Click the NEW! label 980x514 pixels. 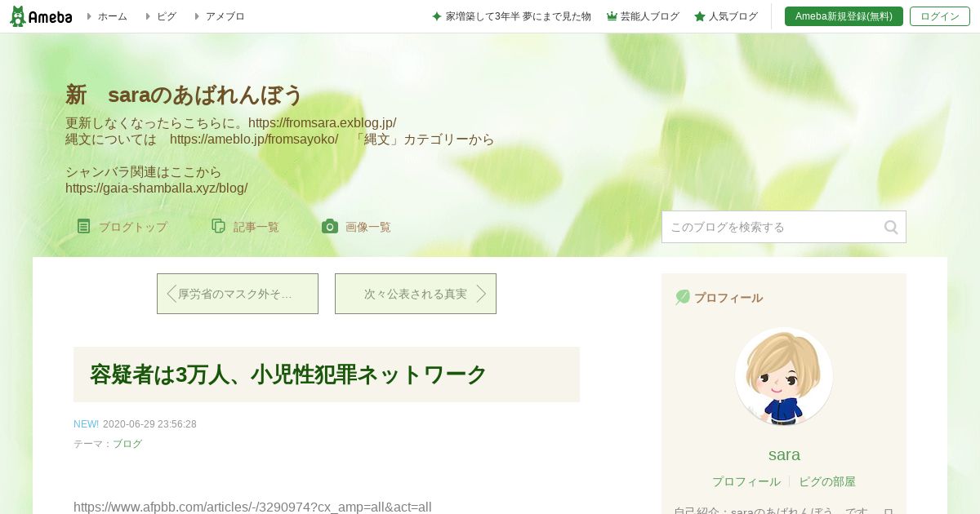click(86, 424)
